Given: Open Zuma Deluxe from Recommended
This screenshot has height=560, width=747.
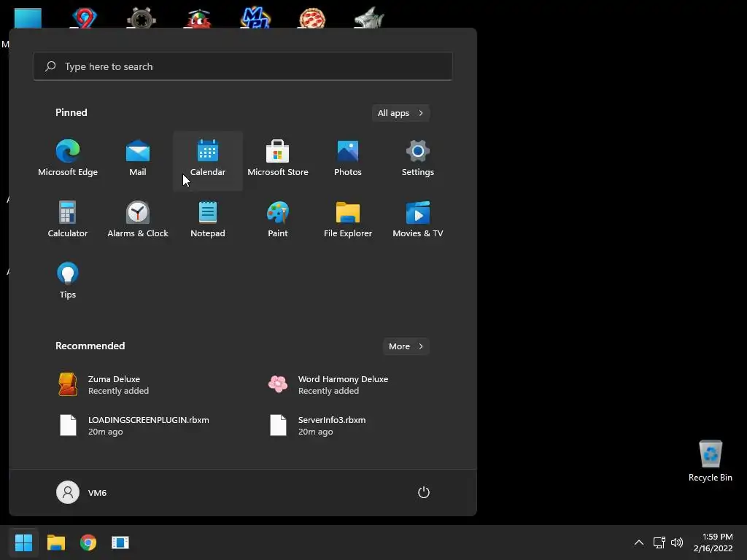Looking at the screenshot, I should pyautogui.click(x=138, y=384).
